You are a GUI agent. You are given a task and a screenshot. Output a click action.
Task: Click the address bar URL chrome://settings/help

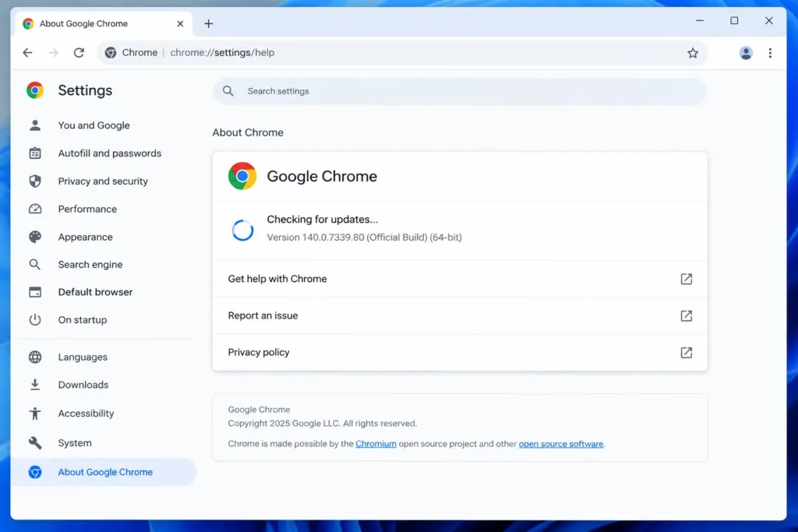[222, 52]
